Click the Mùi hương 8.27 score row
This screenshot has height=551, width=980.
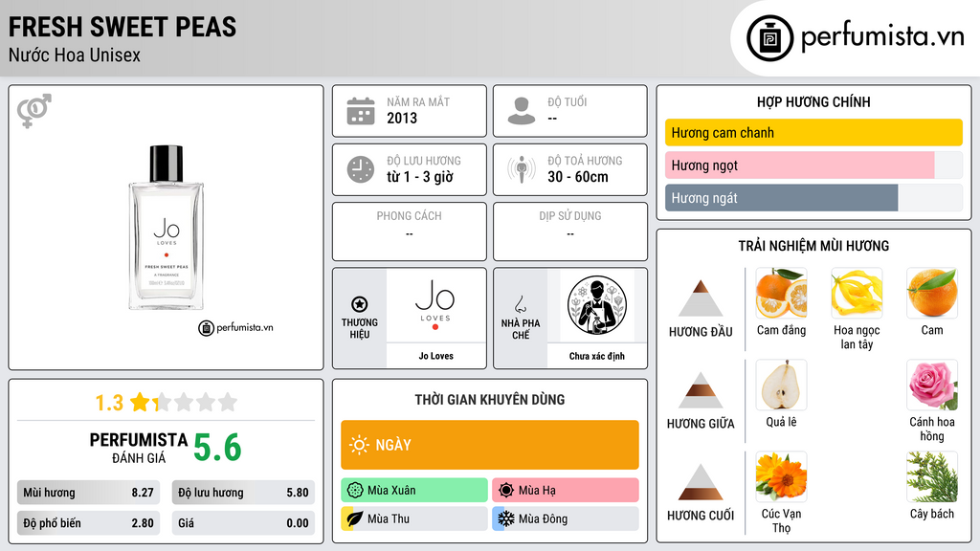[x=88, y=493]
